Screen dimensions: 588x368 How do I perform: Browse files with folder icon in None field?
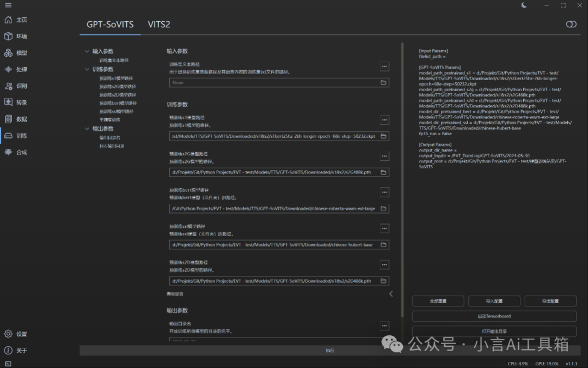[383, 83]
